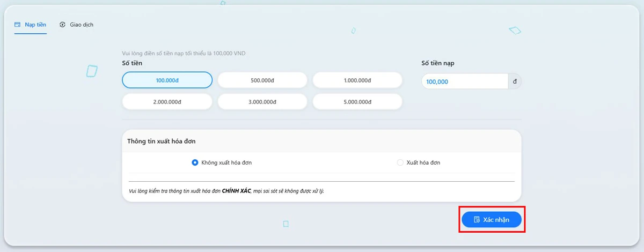
Task: Click the minimum deposit 100,000 VND hint text
Action: coord(184,53)
